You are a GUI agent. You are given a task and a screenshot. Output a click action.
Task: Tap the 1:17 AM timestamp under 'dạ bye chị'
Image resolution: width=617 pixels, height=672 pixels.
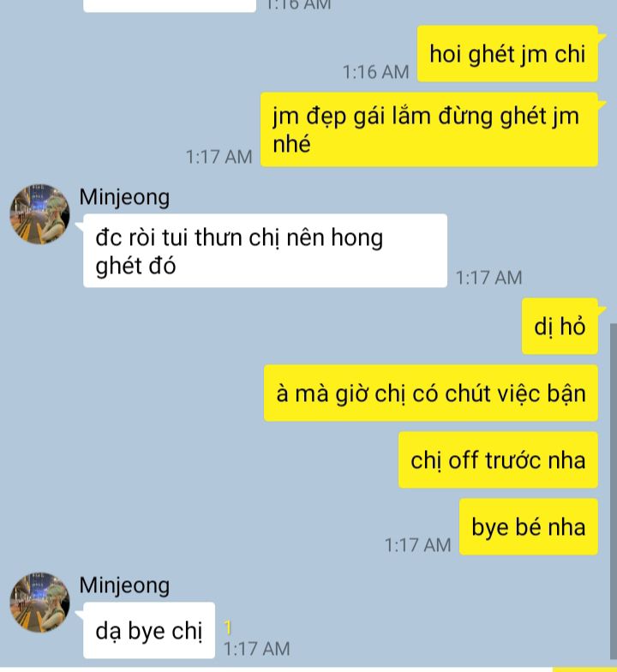pos(257,648)
